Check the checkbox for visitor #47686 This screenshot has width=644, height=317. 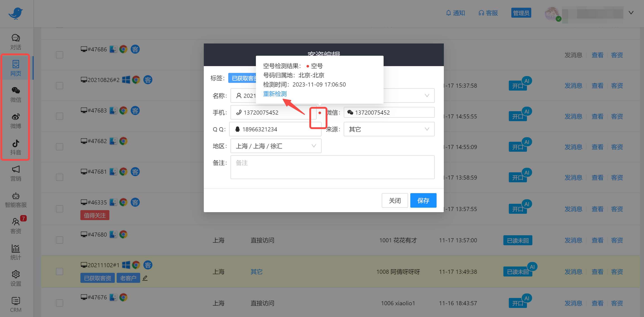[x=60, y=55]
